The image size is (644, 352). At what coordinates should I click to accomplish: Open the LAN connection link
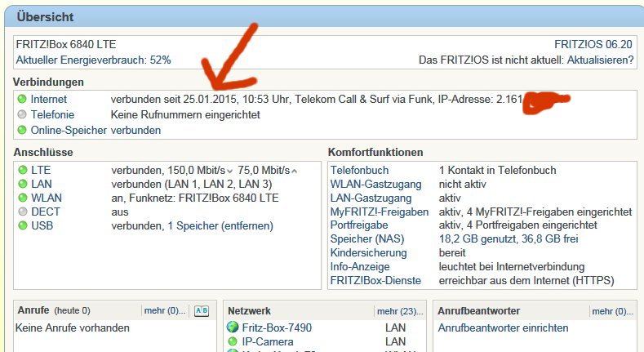pos(42,184)
